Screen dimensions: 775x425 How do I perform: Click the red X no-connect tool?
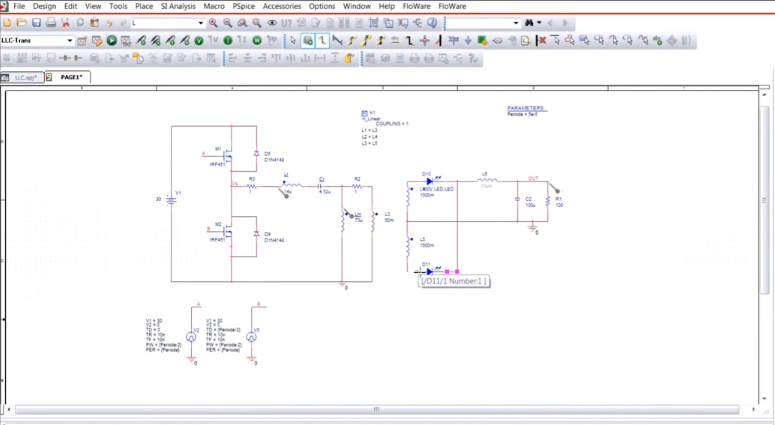point(542,41)
